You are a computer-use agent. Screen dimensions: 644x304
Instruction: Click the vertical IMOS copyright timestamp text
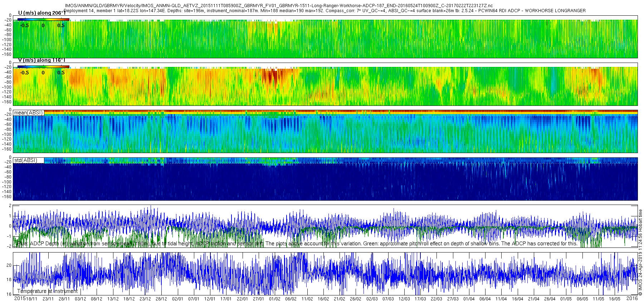coord(640,252)
